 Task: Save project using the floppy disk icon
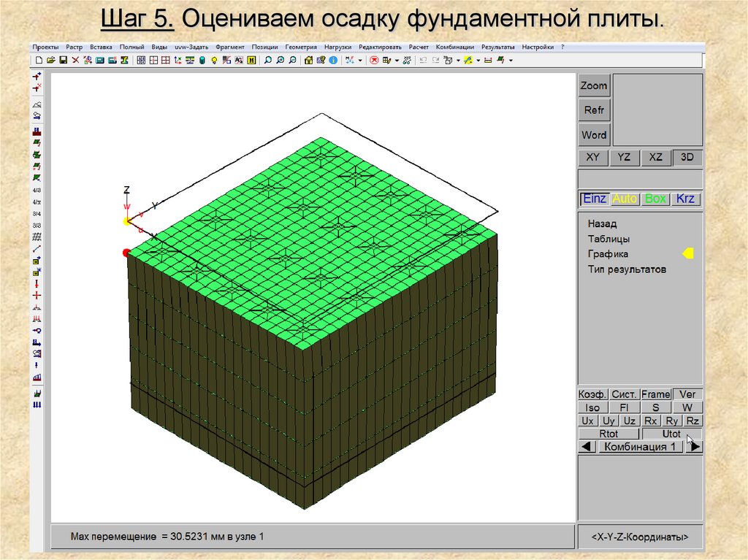click(63, 60)
